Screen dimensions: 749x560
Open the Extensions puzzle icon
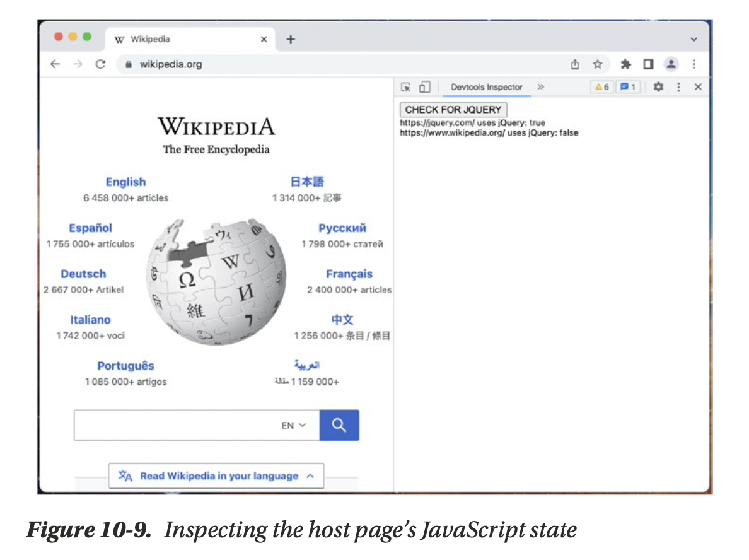click(625, 64)
